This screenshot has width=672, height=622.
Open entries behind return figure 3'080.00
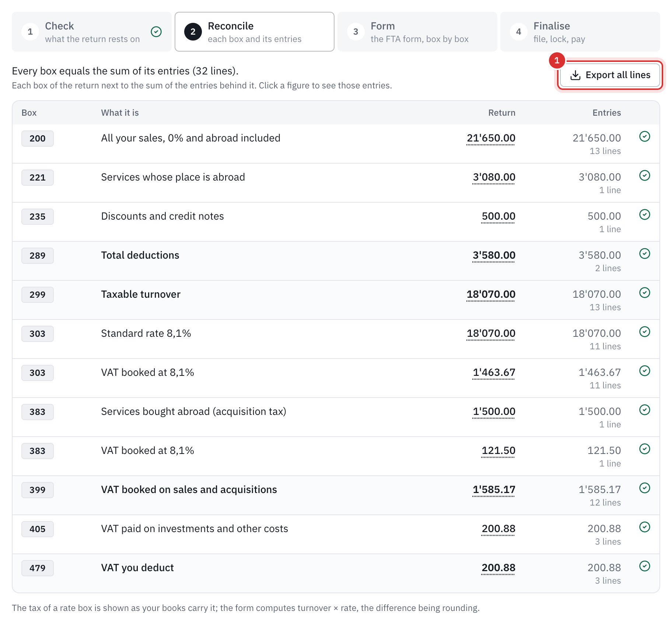494,177
